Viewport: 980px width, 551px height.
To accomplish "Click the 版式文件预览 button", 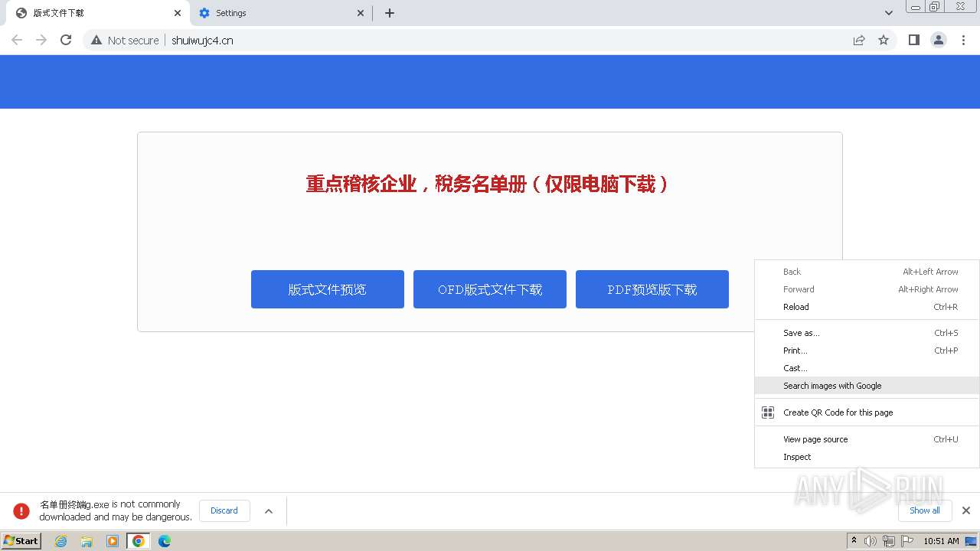I will [328, 289].
